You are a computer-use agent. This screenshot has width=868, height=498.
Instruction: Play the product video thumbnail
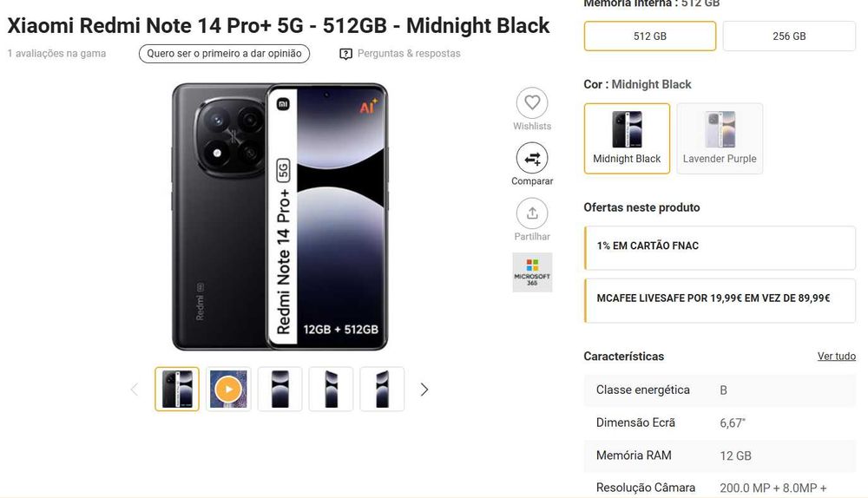coord(228,390)
